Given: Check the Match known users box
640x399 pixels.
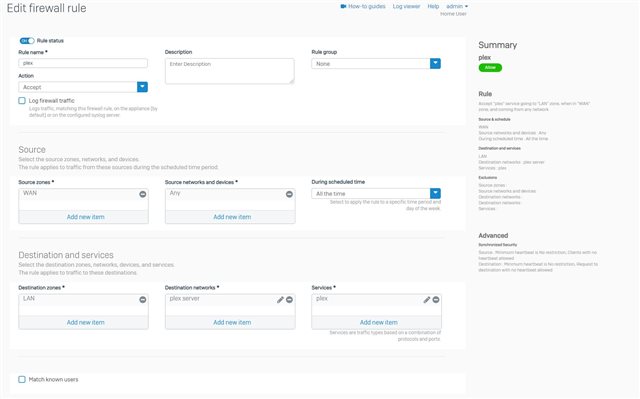Looking at the screenshot, I should [22, 379].
